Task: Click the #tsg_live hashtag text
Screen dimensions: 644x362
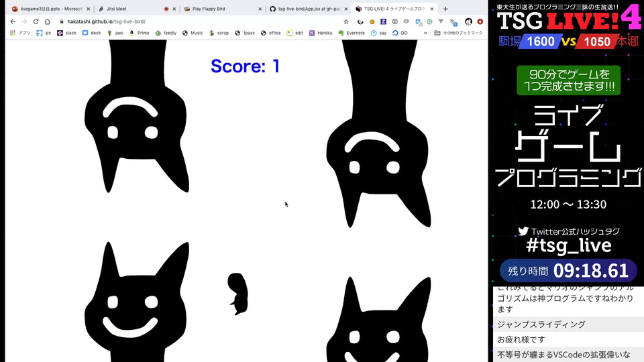Action: (x=569, y=245)
